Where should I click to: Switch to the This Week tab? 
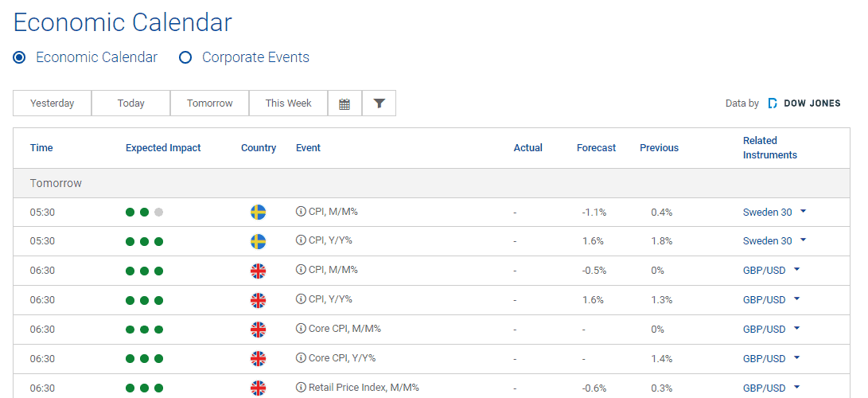pyautogui.click(x=288, y=103)
